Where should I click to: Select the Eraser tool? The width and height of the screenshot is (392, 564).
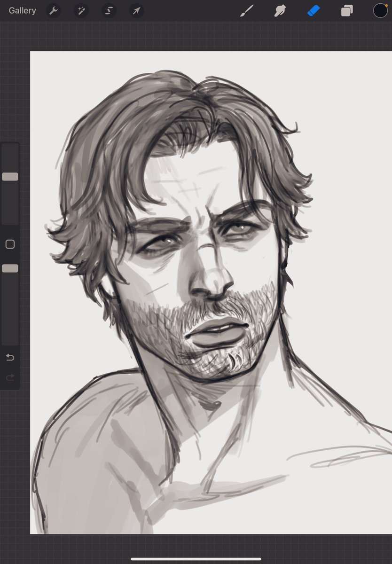314,10
